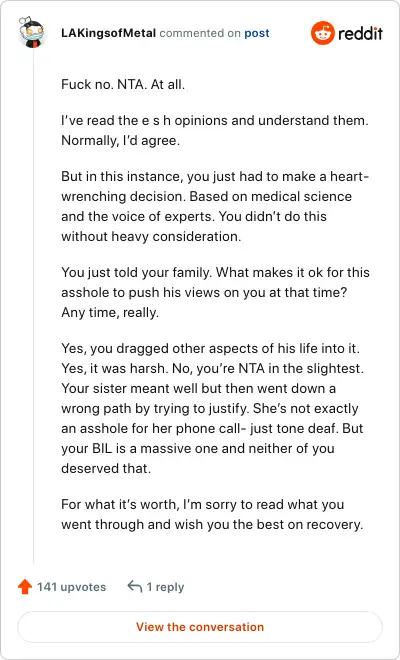Click the "reddit" wordmark text
The image size is (400, 660).
360,33
